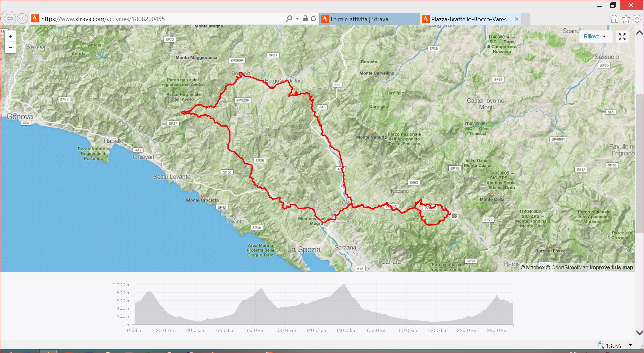Screen dimensions: 644x353
Task: Click the Corniglio label near Monte Cervellino
Action: (x=395, y=93)
